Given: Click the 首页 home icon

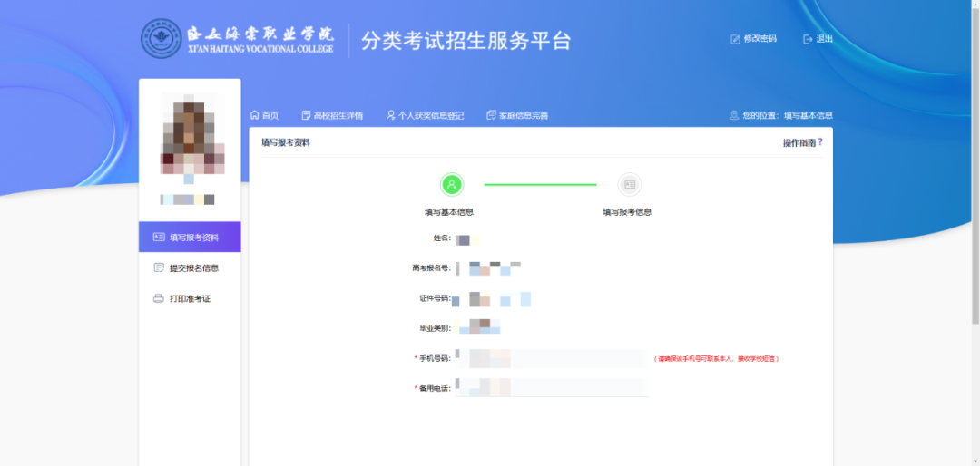Looking at the screenshot, I should pos(254,115).
